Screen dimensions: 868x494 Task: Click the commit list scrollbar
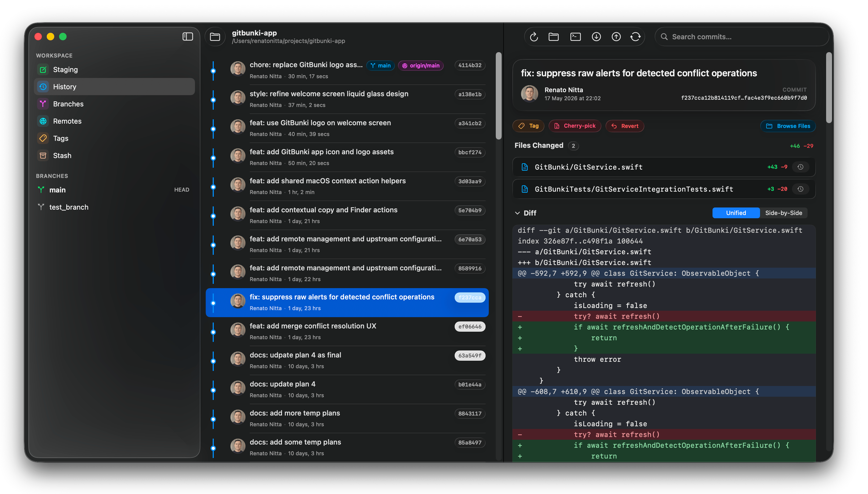point(498,96)
